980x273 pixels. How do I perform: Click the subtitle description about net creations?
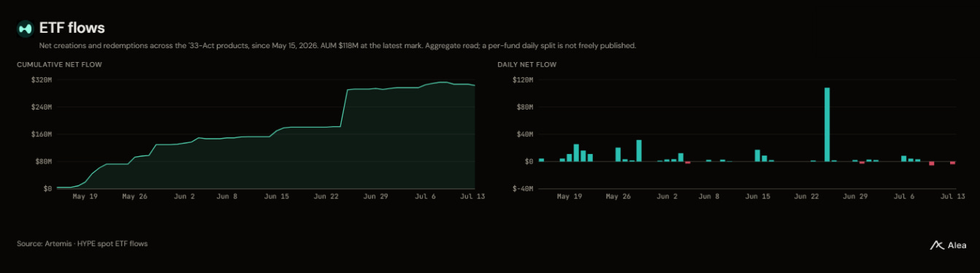[x=337, y=46]
